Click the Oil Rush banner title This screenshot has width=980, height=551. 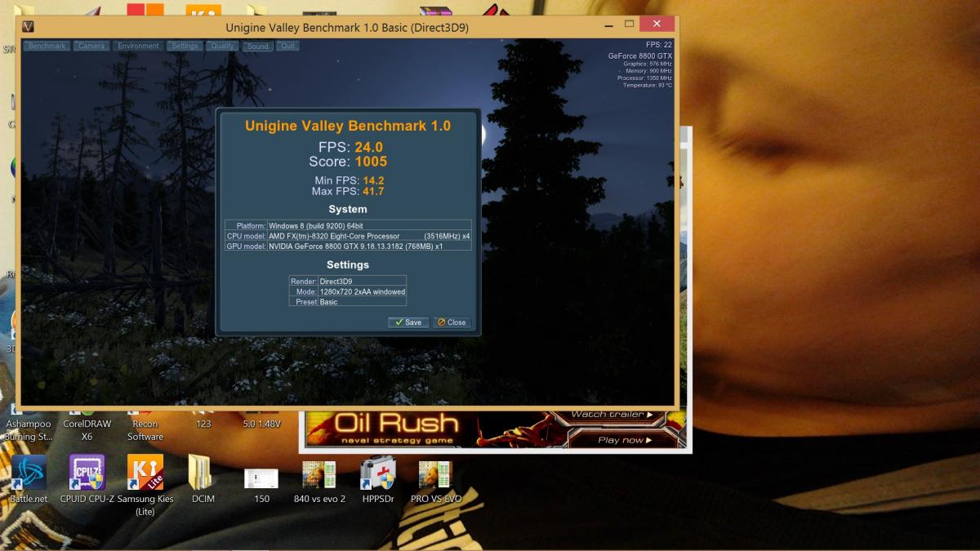(x=397, y=423)
